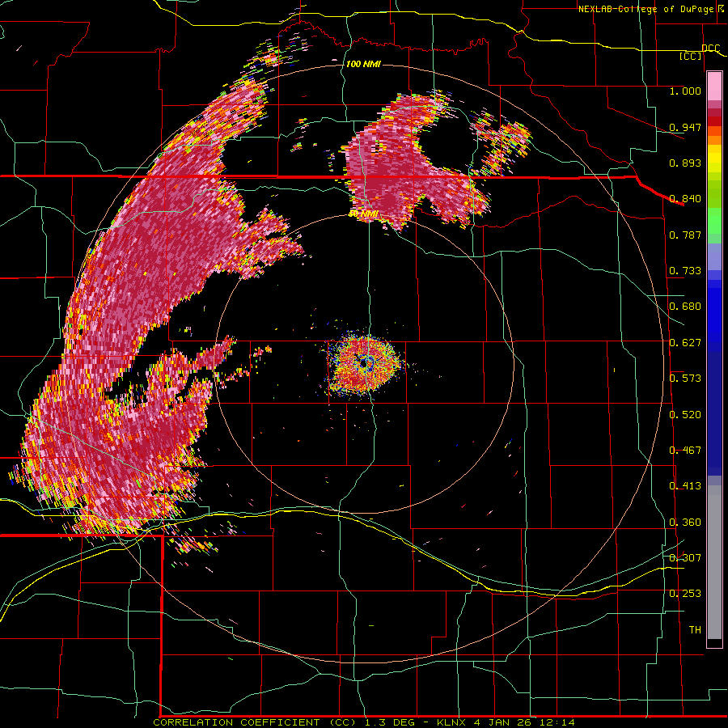728x728 pixels.
Task: Select the 0.413 legend value
Action: coord(685,486)
